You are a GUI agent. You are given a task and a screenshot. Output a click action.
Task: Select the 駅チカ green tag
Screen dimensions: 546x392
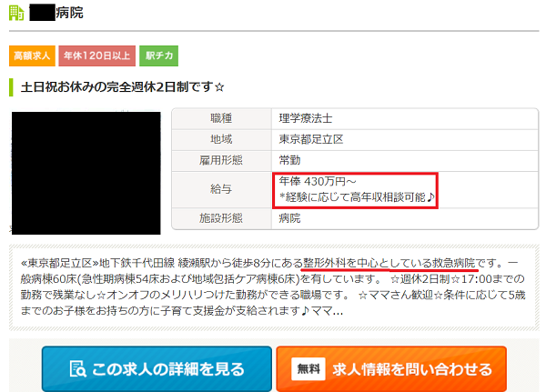(158, 55)
